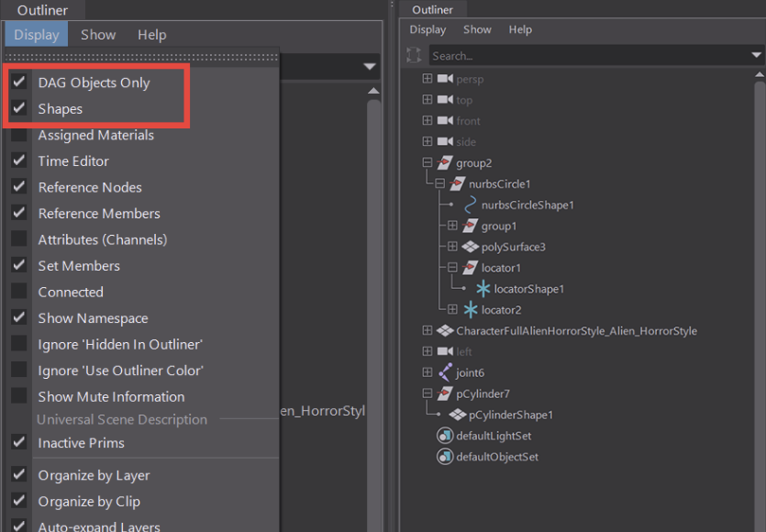The image size is (766, 532).
Task: Enable Attributes (Channels) option
Action: pos(19,238)
